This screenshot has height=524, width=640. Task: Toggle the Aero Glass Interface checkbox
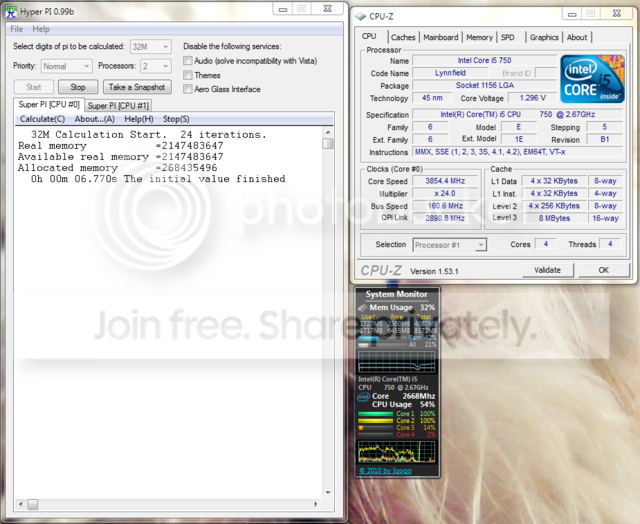pos(189,89)
